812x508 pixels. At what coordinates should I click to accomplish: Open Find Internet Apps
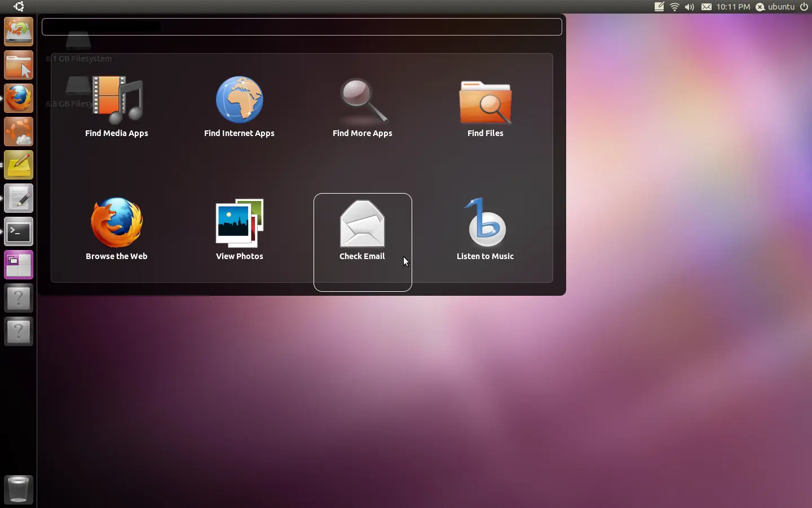(x=240, y=107)
